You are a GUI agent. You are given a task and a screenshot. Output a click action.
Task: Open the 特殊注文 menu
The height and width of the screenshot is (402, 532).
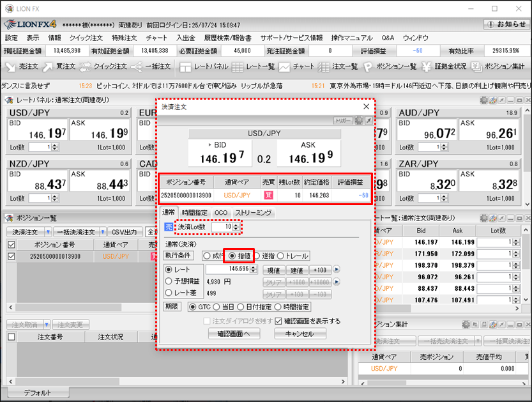click(x=124, y=38)
